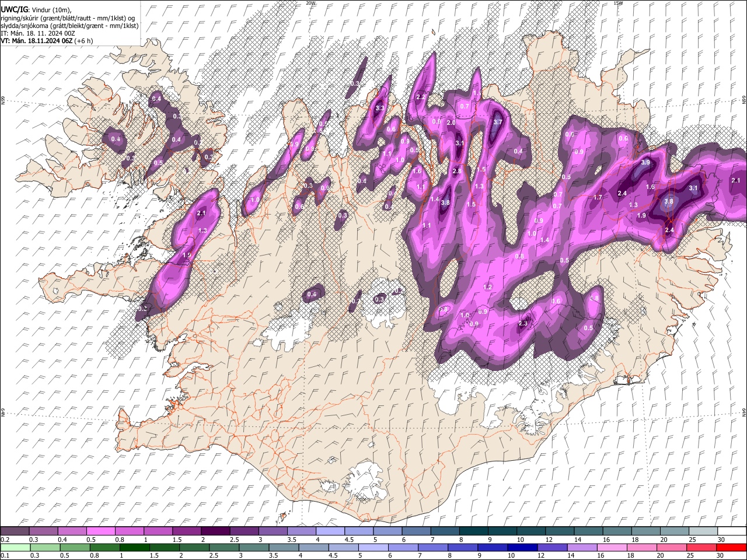Click the 2.0 precipitation value on map
The image size is (747, 560).
[x=451, y=123]
